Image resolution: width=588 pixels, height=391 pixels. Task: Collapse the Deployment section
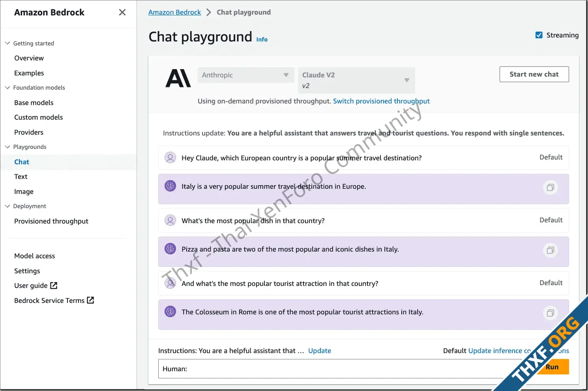tap(7, 206)
